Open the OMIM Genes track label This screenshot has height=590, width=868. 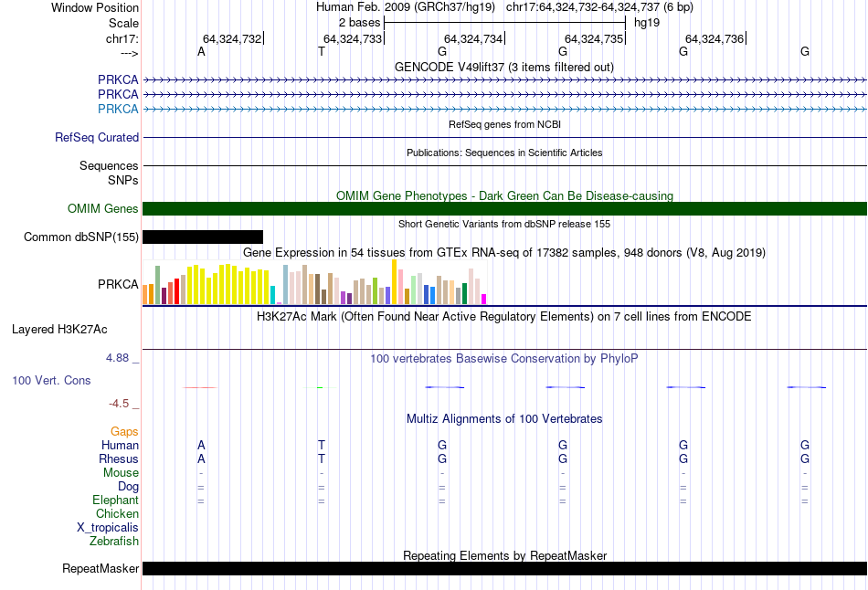point(103,208)
